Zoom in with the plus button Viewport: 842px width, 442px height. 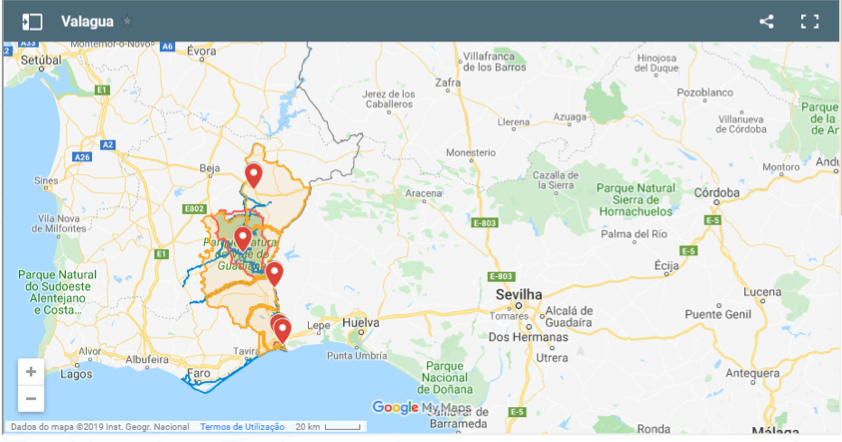pos(31,371)
